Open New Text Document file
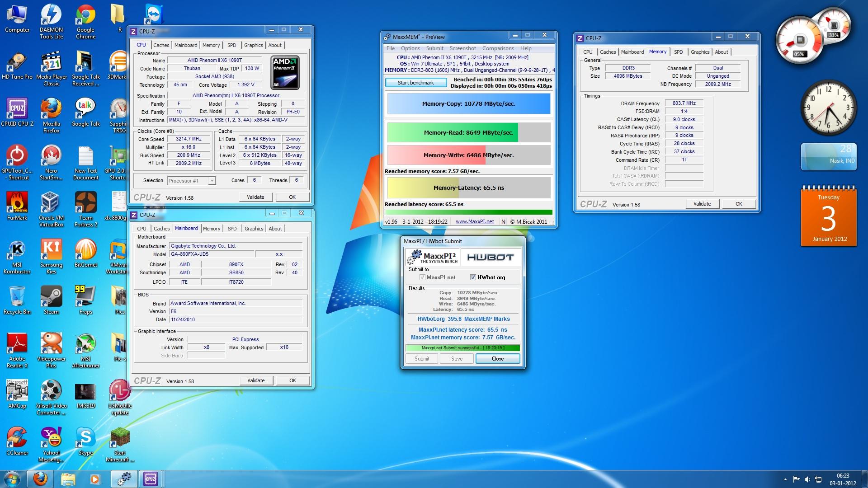The height and width of the screenshot is (488, 868). 86,163
